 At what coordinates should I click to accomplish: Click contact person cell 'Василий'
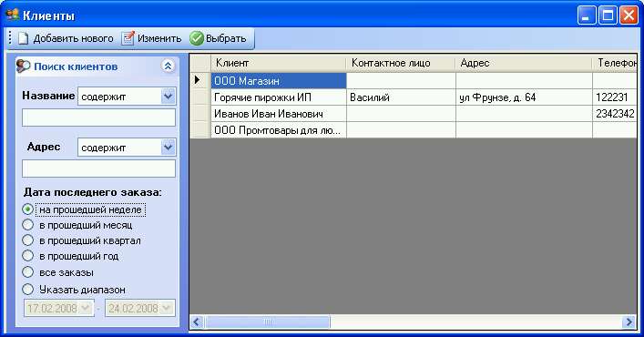click(402, 97)
